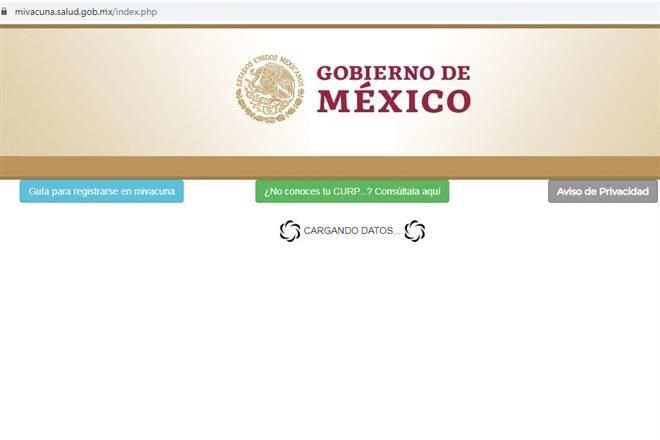
Task: Click the Mexican coat of arms emblem
Action: pos(270,88)
